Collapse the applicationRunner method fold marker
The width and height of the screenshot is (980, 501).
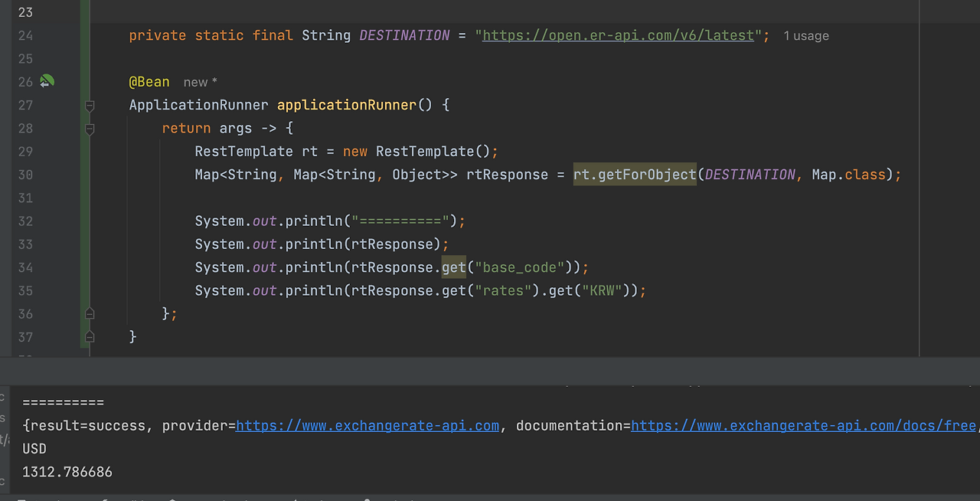(x=90, y=105)
